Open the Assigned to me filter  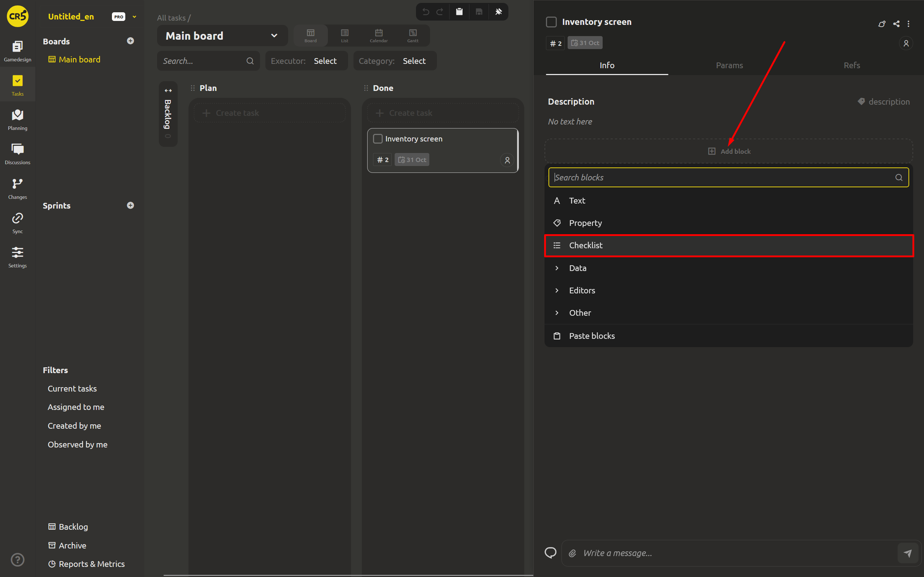tap(76, 407)
